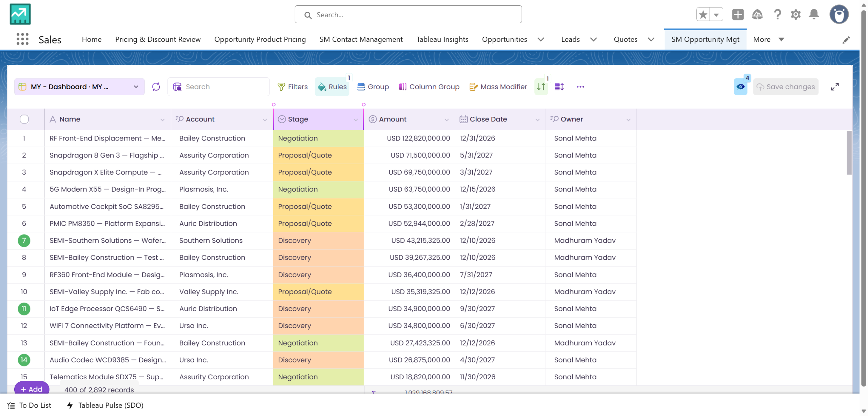Click the row height adjustment icon
Viewport: 868px width, 416px height.
pos(559,87)
